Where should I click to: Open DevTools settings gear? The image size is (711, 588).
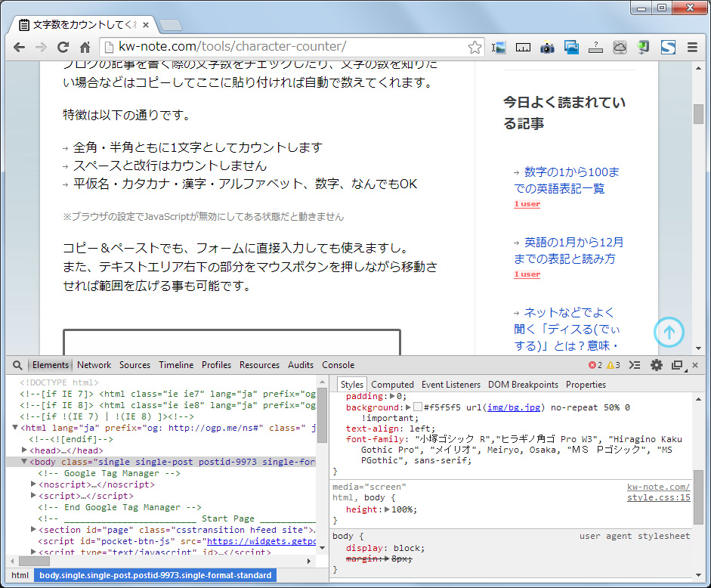(x=657, y=365)
